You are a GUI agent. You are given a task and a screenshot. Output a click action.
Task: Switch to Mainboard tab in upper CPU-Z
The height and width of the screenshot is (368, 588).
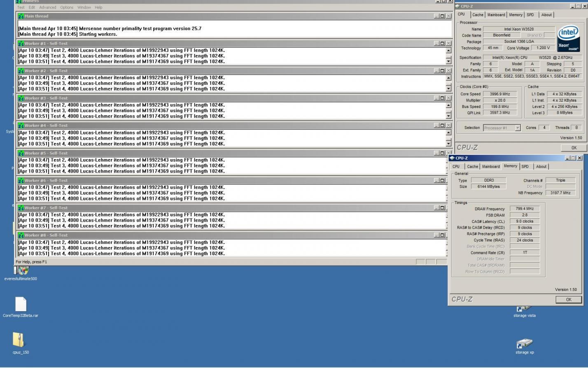point(496,15)
